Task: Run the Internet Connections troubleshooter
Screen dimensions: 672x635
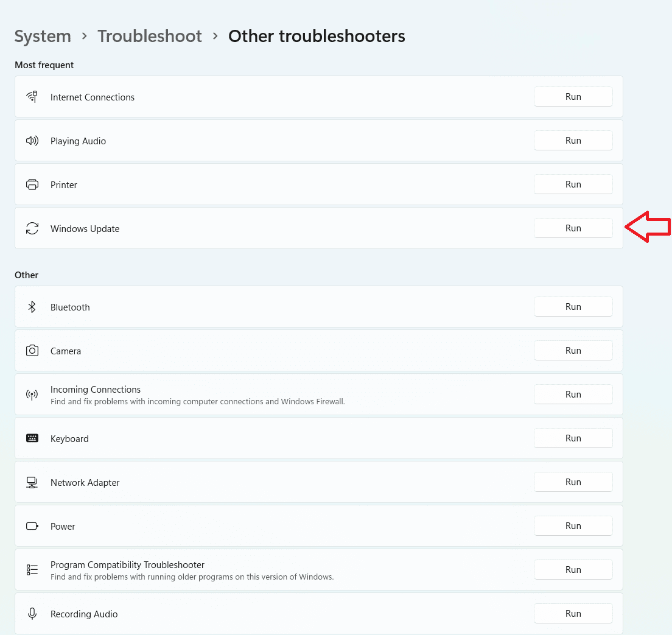Action: pyautogui.click(x=573, y=96)
